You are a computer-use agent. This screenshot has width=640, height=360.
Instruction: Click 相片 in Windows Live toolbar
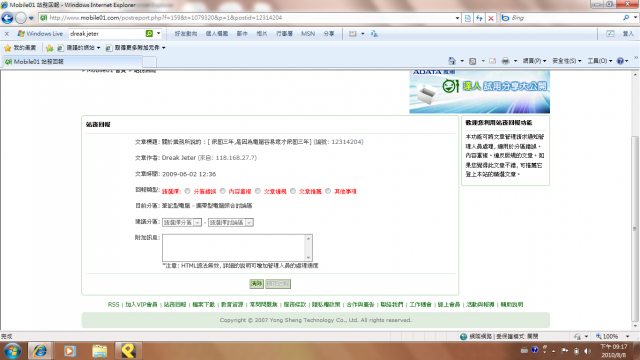tap(262, 33)
